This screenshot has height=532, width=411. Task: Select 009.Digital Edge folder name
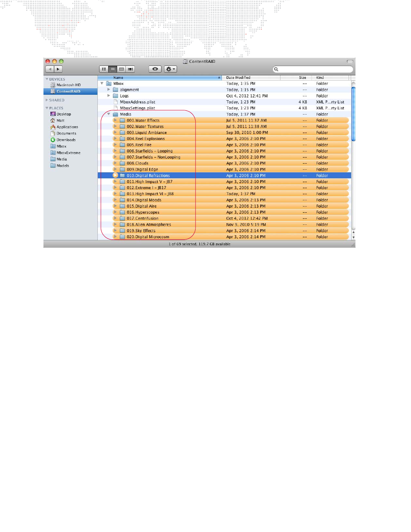click(142, 169)
